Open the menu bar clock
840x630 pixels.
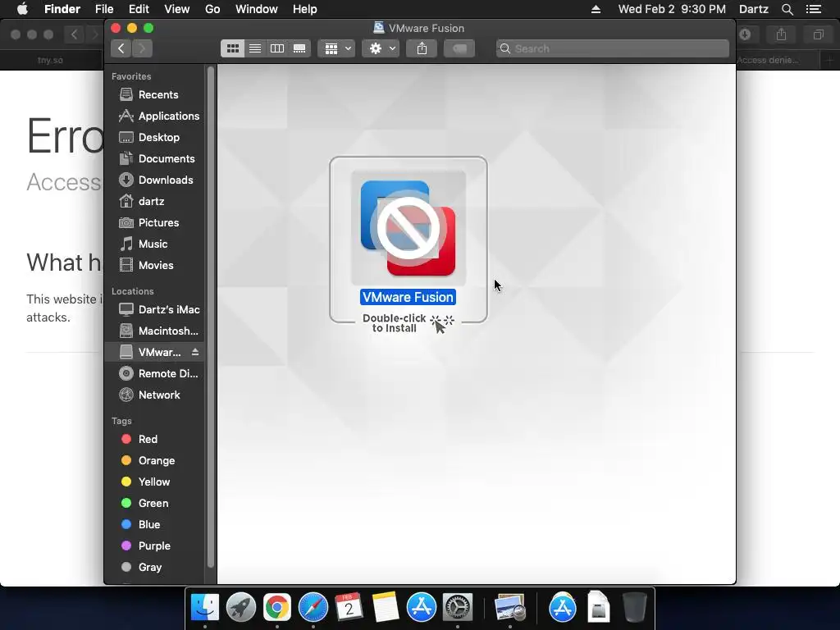(x=672, y=9)
